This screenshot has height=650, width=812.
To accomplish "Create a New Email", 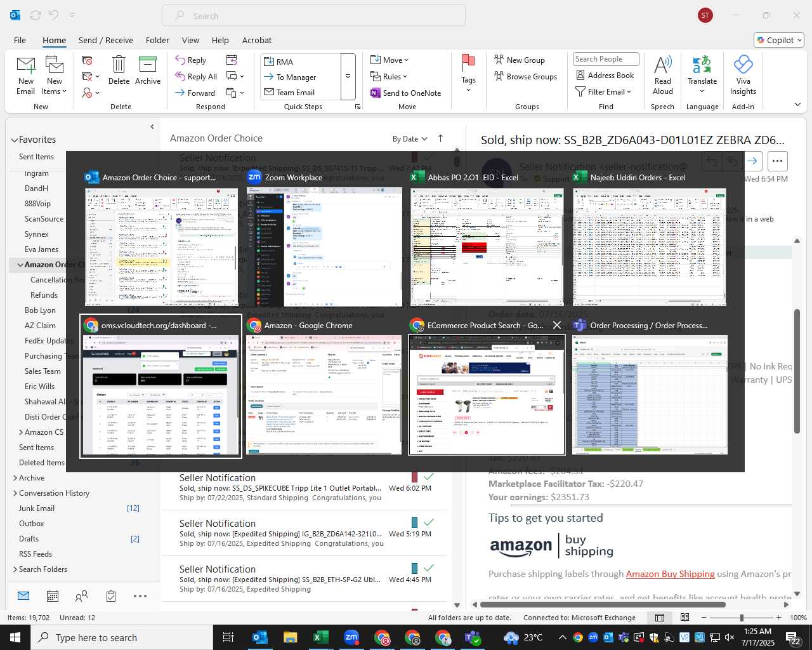I will 26,75.
